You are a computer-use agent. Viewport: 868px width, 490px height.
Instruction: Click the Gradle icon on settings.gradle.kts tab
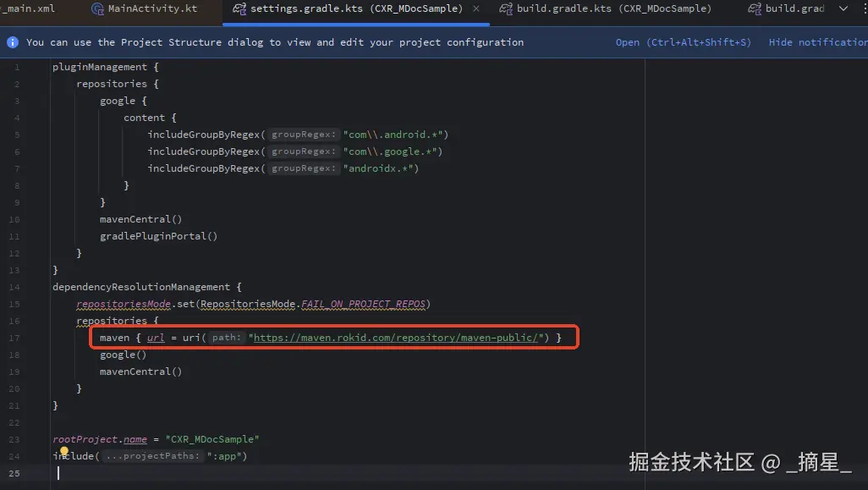point(239,8)
